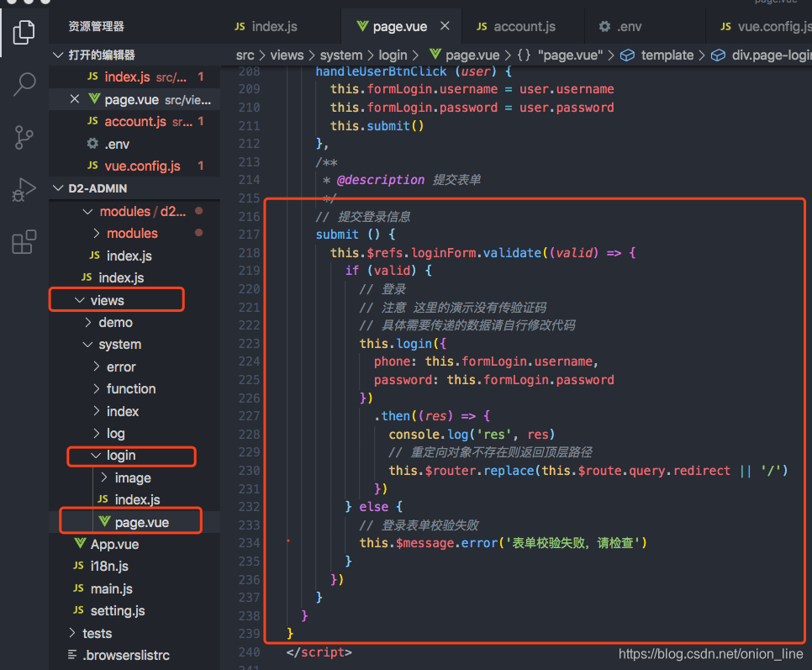Click console.log('res', res) on line 228
The width and height of the screenshot is (812, 670).
(472, 435)
